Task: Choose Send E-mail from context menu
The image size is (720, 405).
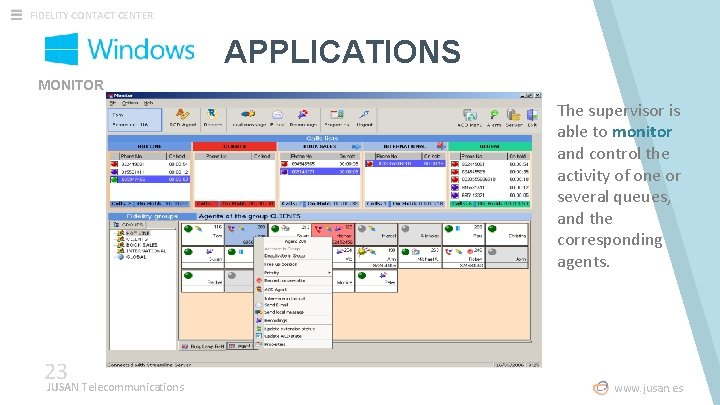Action: 293,305
